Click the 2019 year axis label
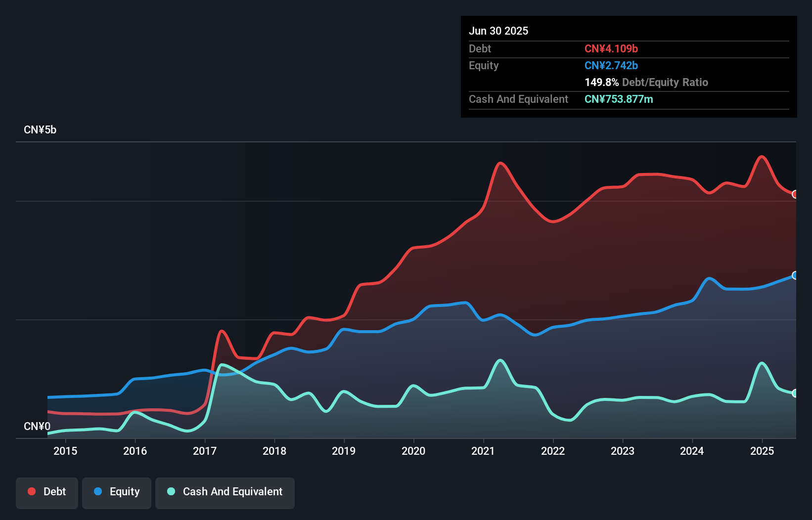Viewport: 812px width, 520px height. pyautogui.click(x=344, y=451)
